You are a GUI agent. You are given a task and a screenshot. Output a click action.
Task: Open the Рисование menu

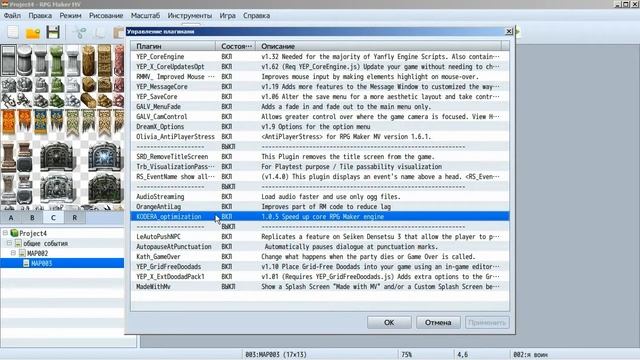pyautogui.click(x=106, y=16)
